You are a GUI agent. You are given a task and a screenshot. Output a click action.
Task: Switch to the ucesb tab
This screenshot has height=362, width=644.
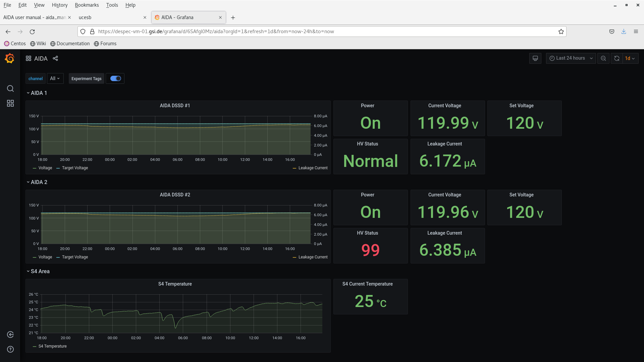pyautogui.click(x=112, y=17)
